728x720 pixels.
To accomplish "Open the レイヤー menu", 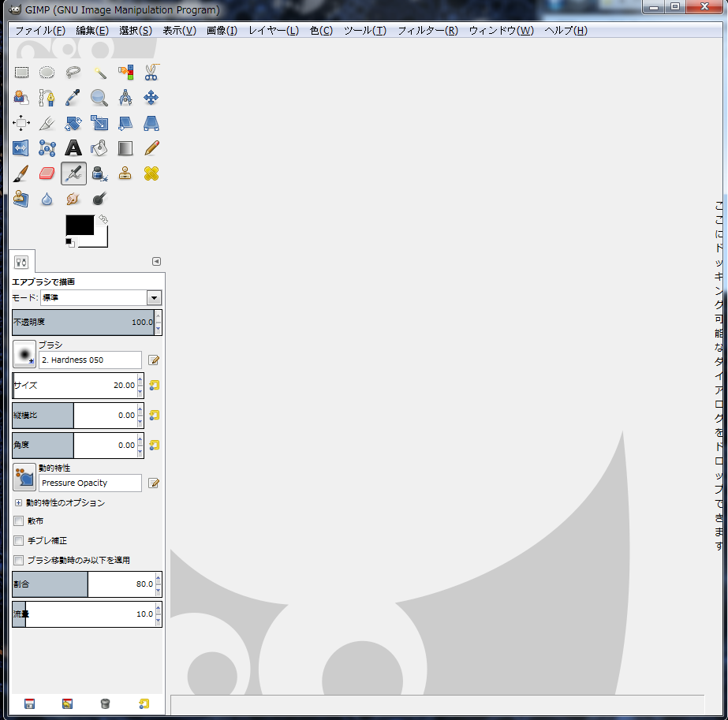I will coord(274,31).
